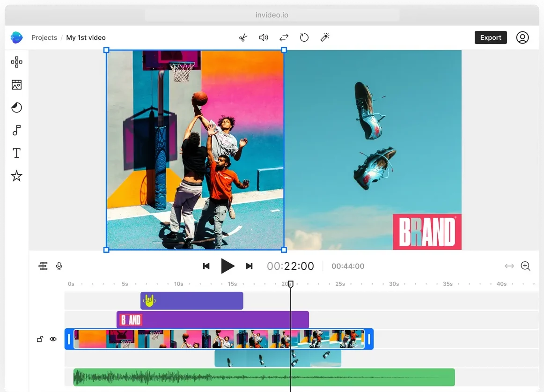Select the green audio waveform track

coord(264,377)
